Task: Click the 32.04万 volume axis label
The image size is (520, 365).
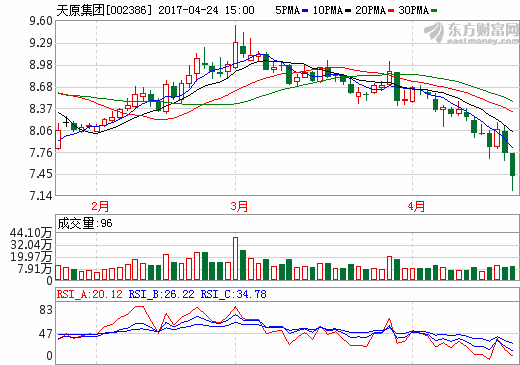Action: coord(31,245)
